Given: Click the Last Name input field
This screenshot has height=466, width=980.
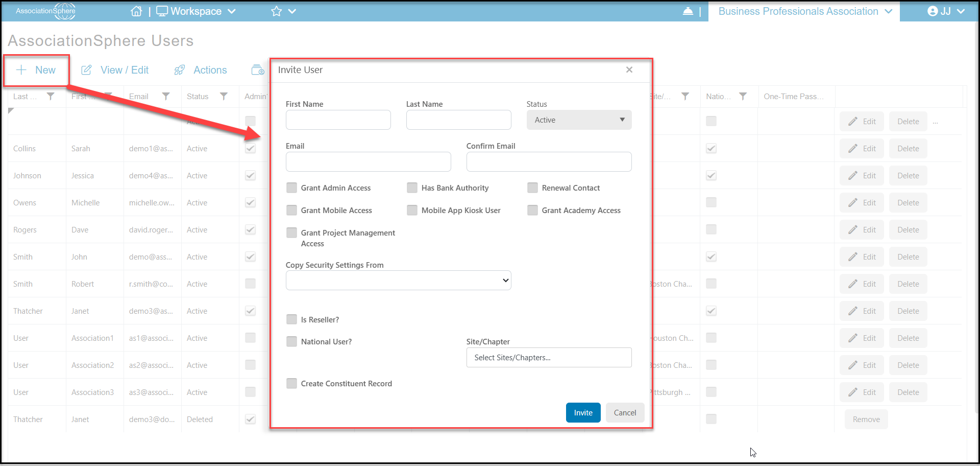Looking at the screenshot, I should tap(459, 120).
